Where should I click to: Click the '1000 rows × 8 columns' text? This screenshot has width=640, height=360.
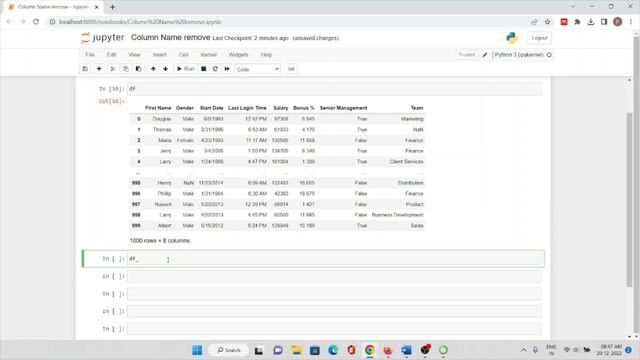coord(160,241)
